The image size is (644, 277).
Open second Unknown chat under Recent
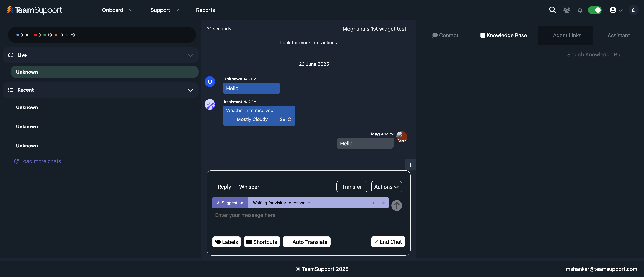pos(104,127)
